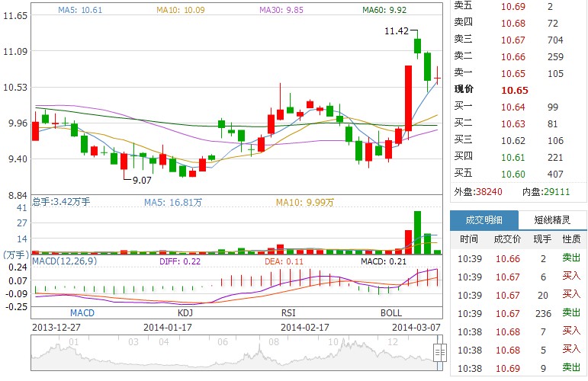This screenshot has height=381, width=588.
Task: Click the 236 lot trade detail row
Action: [x=519, y=312]
